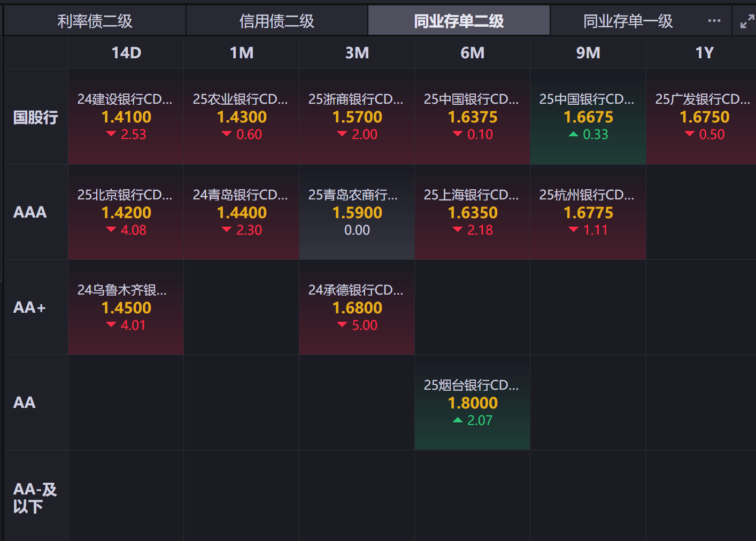This screenshot has height=541, width=756.
Task: Click the 6M column header
Action: tap(473, 53)
